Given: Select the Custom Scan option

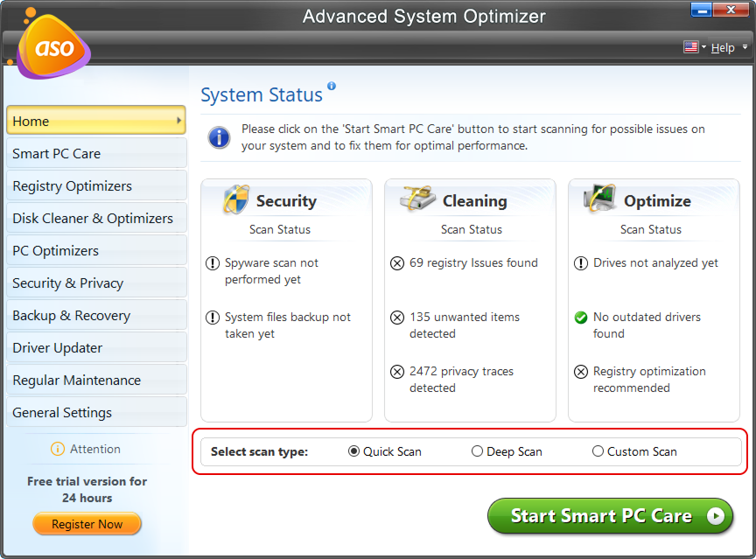Looking at the screenshot, I should coord(597,451).
